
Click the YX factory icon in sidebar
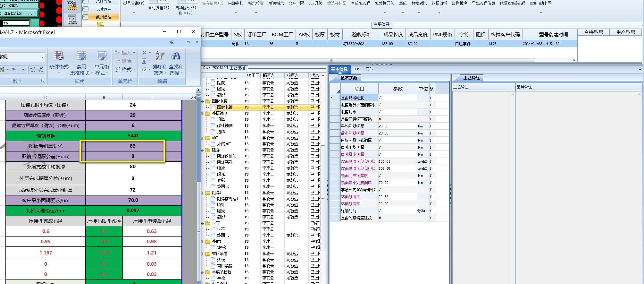(x=72, y=5)
